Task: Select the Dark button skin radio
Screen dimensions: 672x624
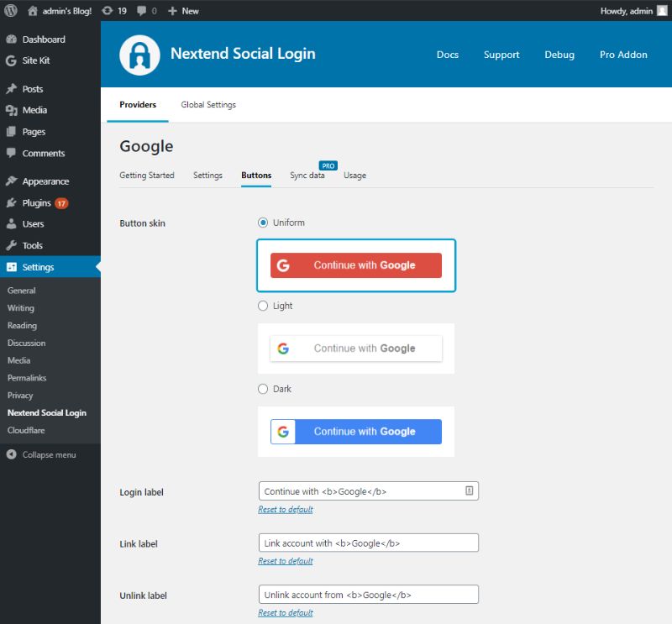Action: 263,389
